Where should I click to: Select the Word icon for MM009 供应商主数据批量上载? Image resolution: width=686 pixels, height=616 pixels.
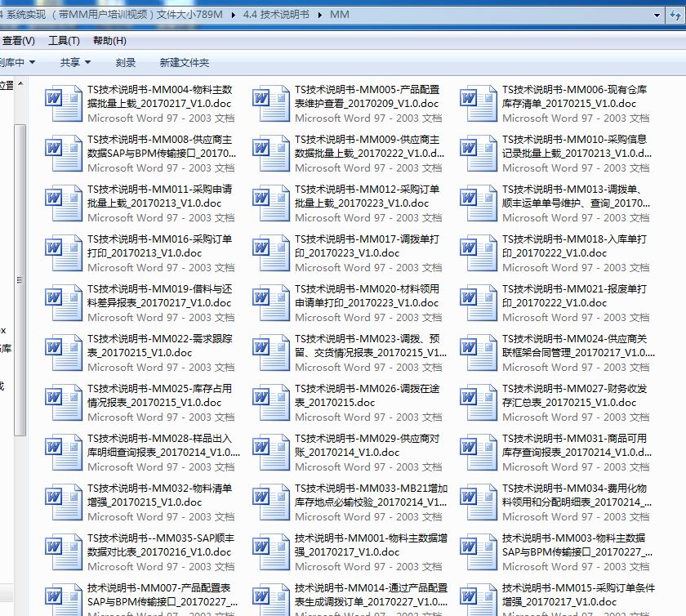pos(271,154)
